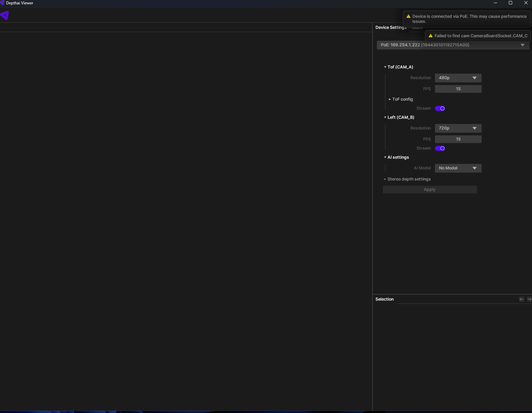
Task: Maximize the Depthai Viewer window
Action: [510, 3]
